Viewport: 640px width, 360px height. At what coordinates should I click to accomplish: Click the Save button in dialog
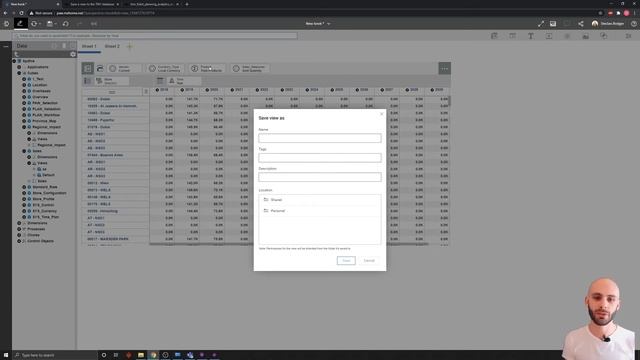(x=346, y=260)
